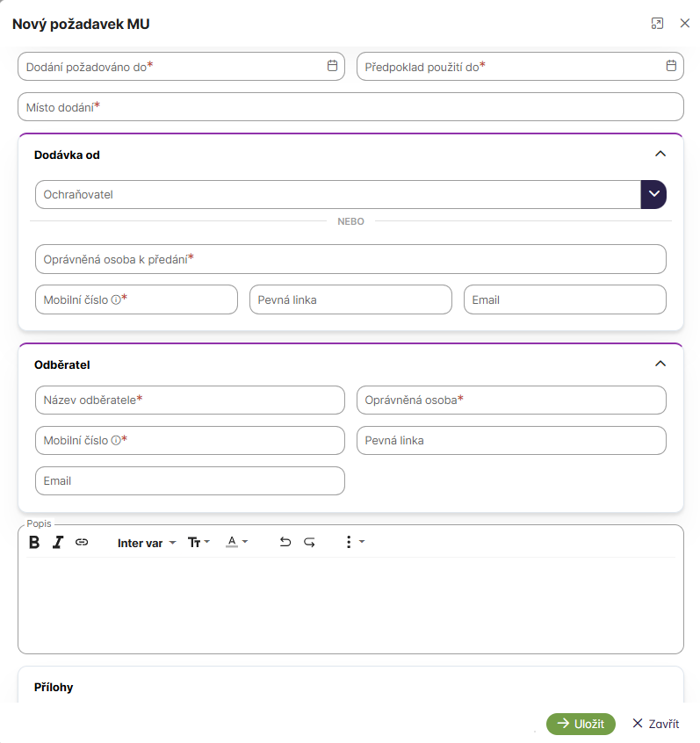The width and height of the screenshot is (700, 743).
Task: Focus the Název odběratele field
Action: pyautogui.click(x=190, y=400)
